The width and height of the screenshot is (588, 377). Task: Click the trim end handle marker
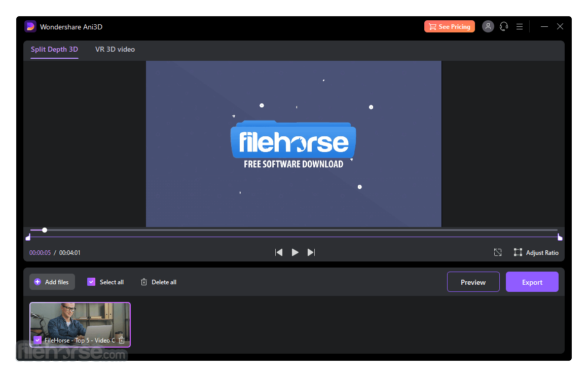[560, 237]
